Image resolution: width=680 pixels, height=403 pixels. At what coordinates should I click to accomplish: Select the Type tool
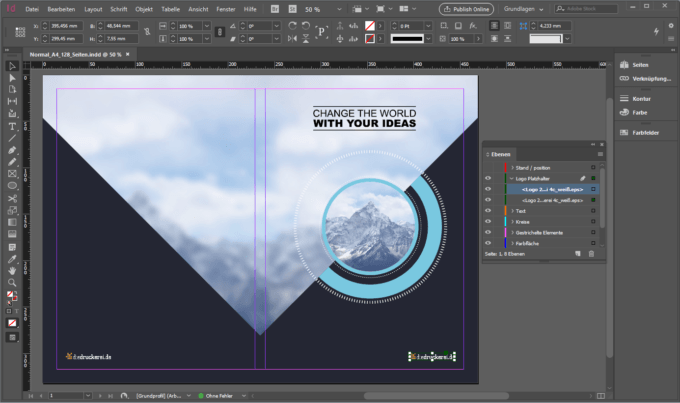tap(12, 127)
